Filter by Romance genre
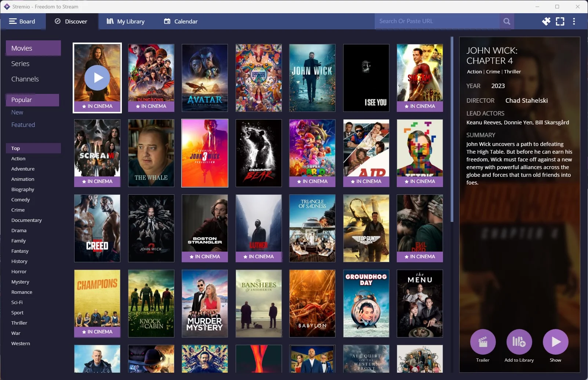This screenshot has height=380, width=588. (x=22, y=292)
